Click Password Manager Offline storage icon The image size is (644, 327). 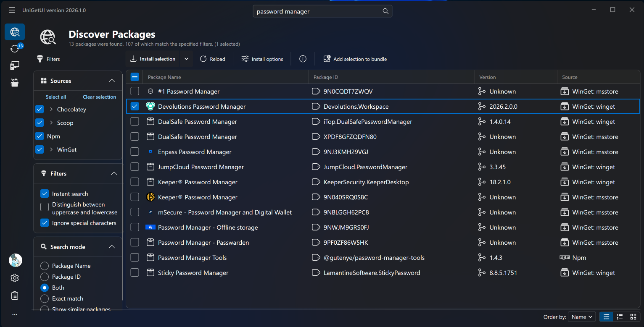coord(150,228)
